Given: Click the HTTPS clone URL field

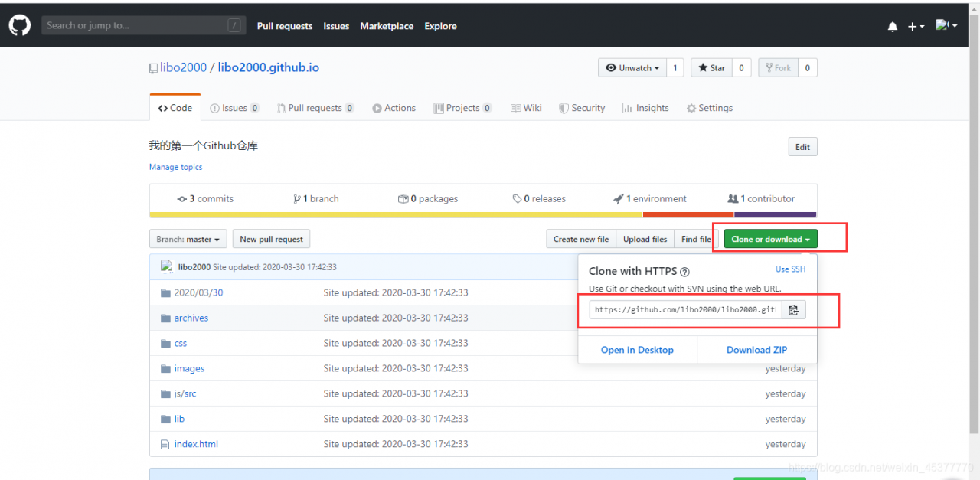Looking at the screenshot, I should pos(685,310).
